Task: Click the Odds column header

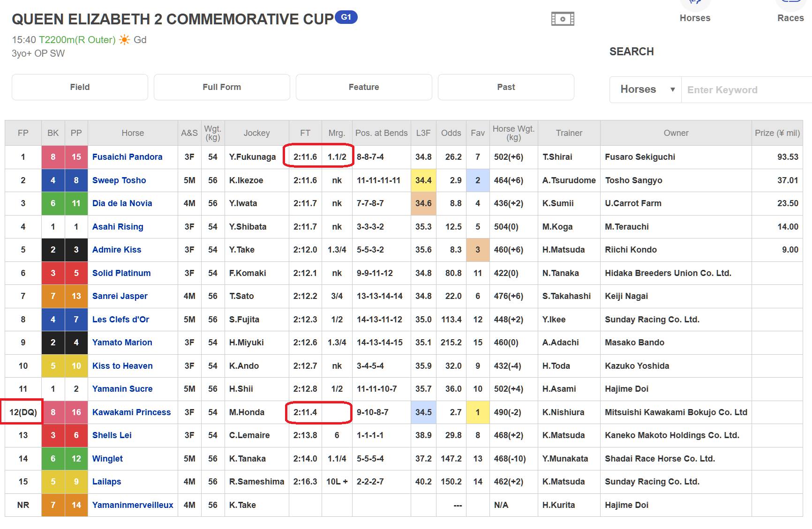Action: (451, 133)
